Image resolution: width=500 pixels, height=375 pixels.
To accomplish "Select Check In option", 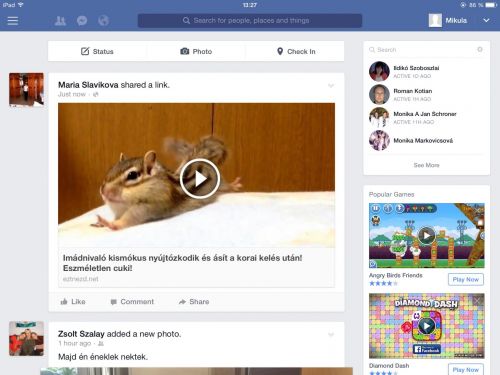I will 296,51.
